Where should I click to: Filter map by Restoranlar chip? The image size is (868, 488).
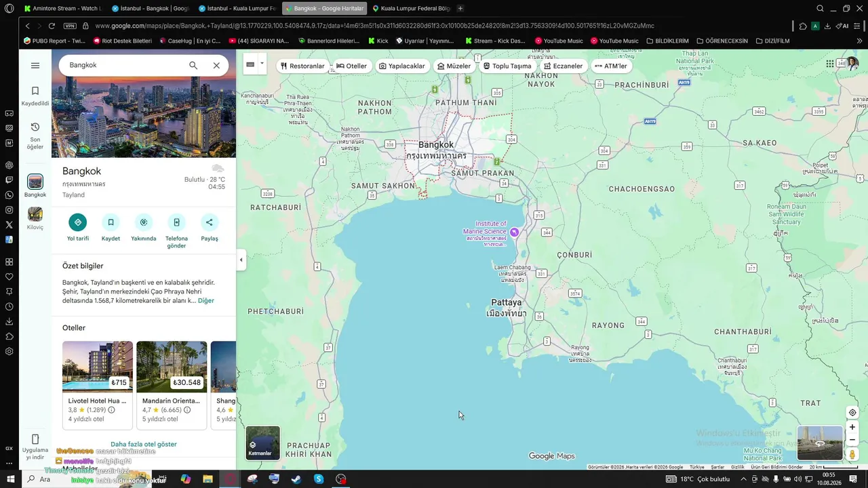(302, 66)
